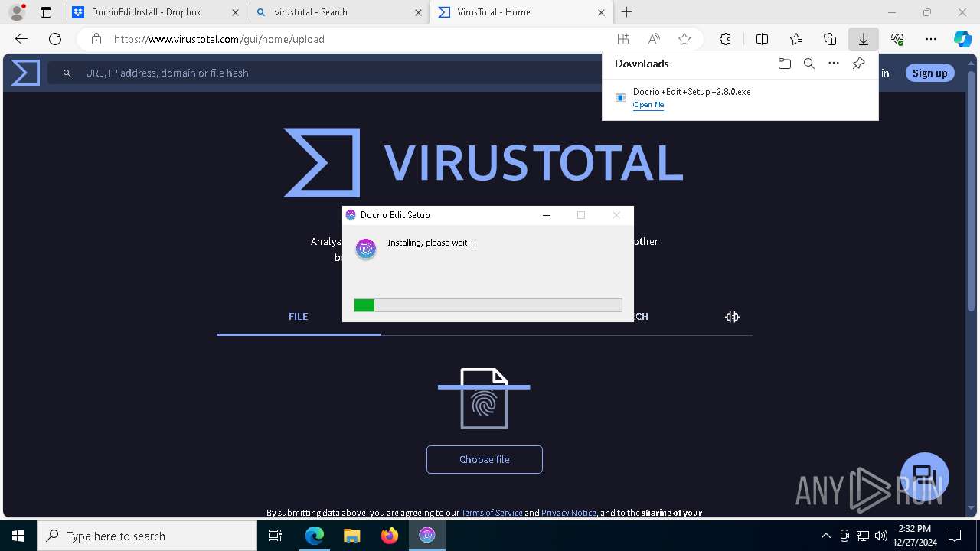980x551 pixels.
Task: Open the Favorites list
Action: [x=796, y=39]
